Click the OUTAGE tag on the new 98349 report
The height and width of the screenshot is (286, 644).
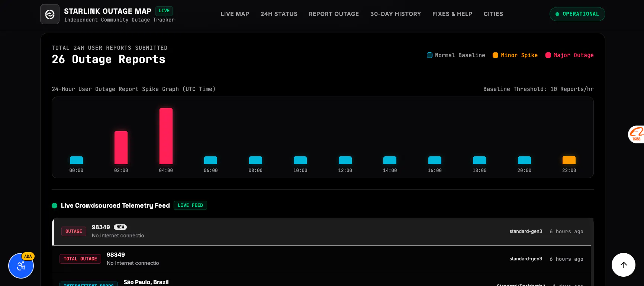click(74, 231)
